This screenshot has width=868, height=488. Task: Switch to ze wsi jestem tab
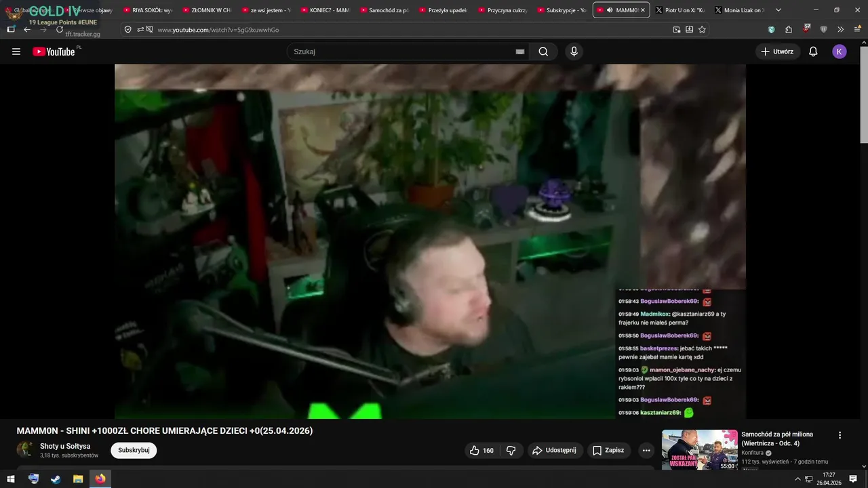point(265,10)
